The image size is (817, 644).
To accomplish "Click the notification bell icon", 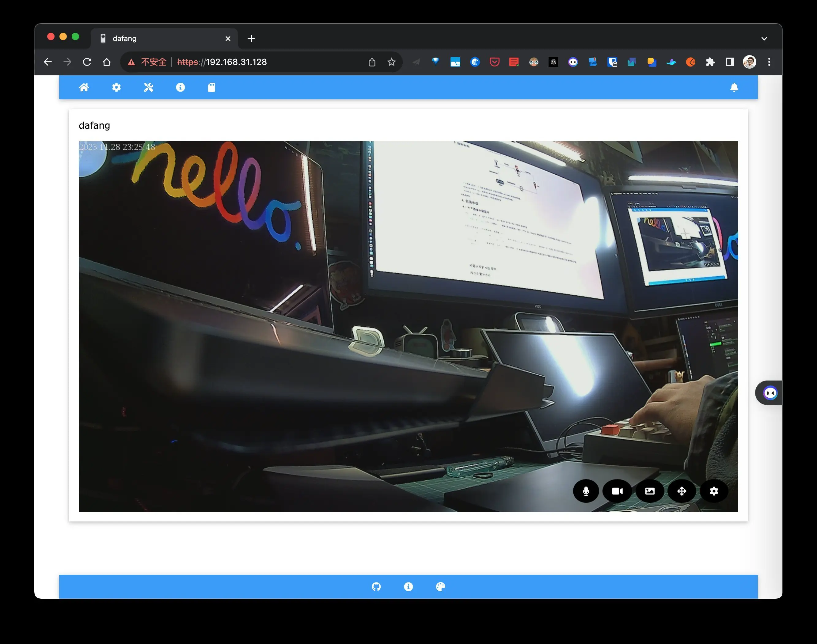I will pos(734,88).
